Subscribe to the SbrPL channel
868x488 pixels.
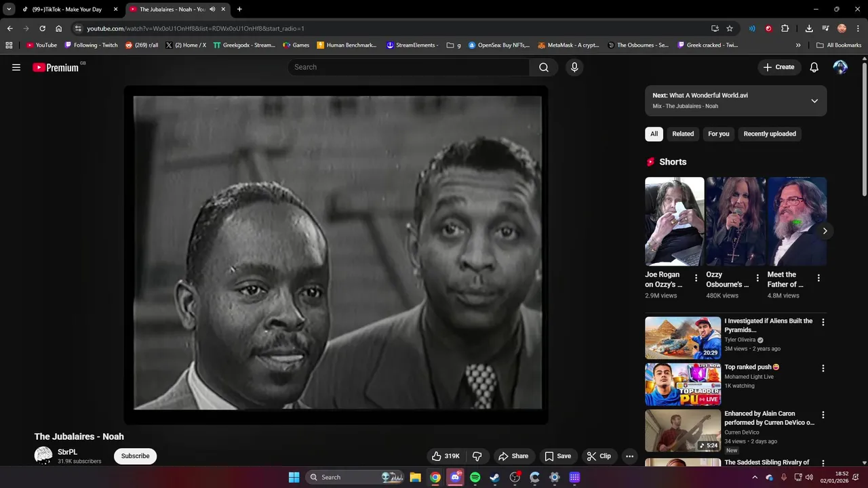pos(135,456)
